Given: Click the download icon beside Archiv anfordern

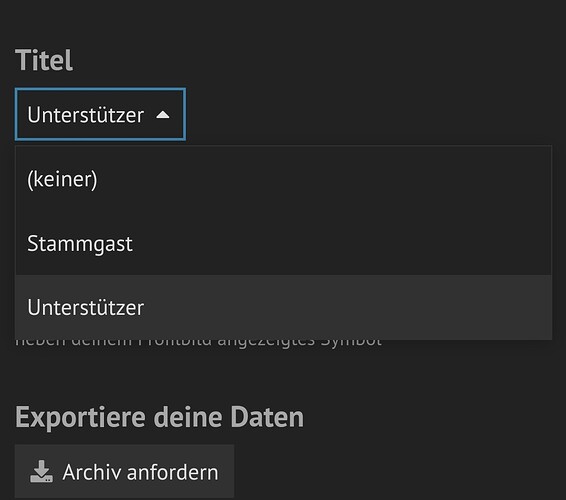Looking at the screenshot, I should (x=41, y=471).
